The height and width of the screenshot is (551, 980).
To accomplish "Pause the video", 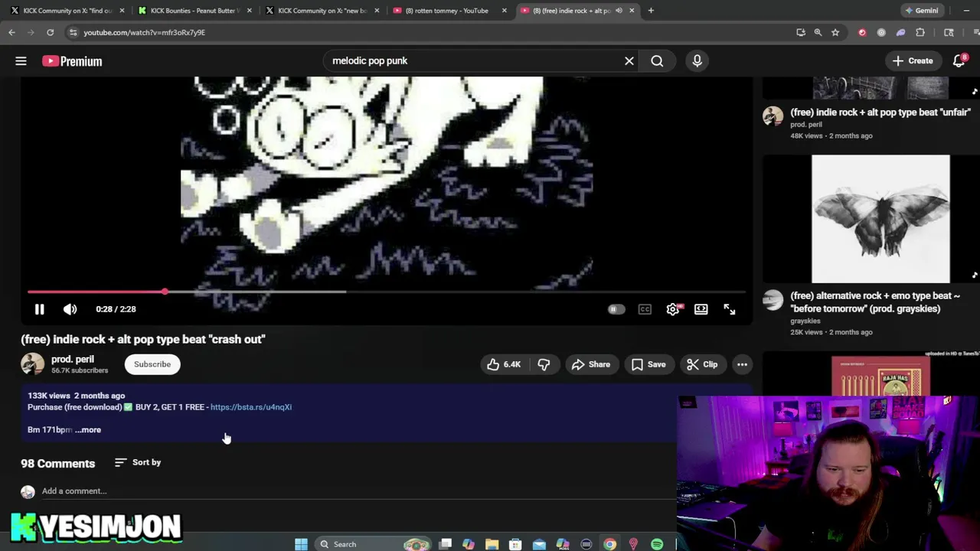I will coord(39,309).
